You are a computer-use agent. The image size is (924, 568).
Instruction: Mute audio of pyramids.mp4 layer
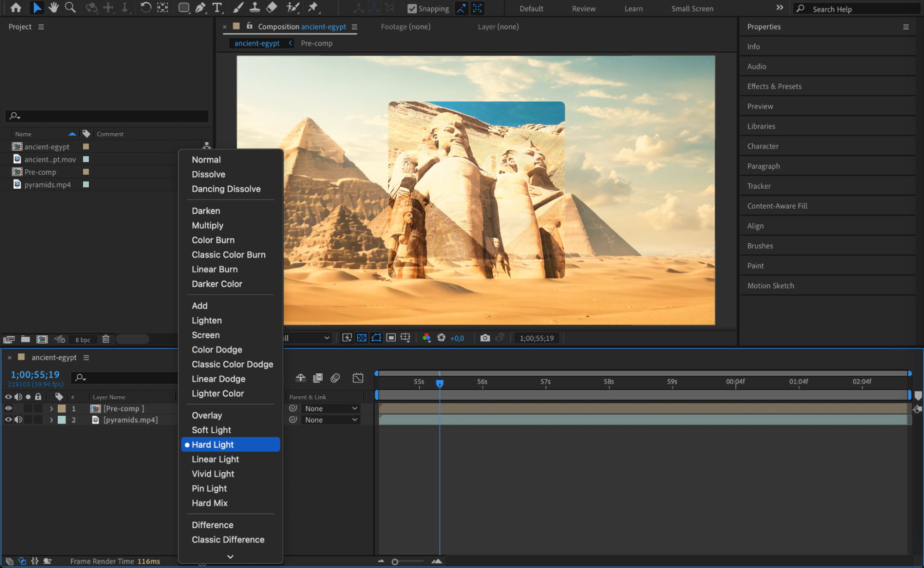(18, 420)
